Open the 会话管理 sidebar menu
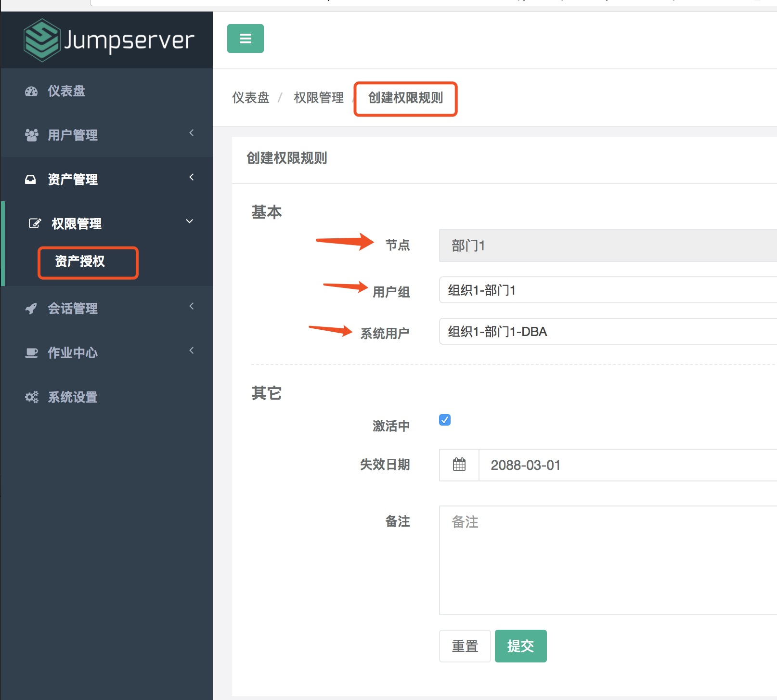Image resolution: width=777 pixels, height=700 pixels. tap(107, 309)
